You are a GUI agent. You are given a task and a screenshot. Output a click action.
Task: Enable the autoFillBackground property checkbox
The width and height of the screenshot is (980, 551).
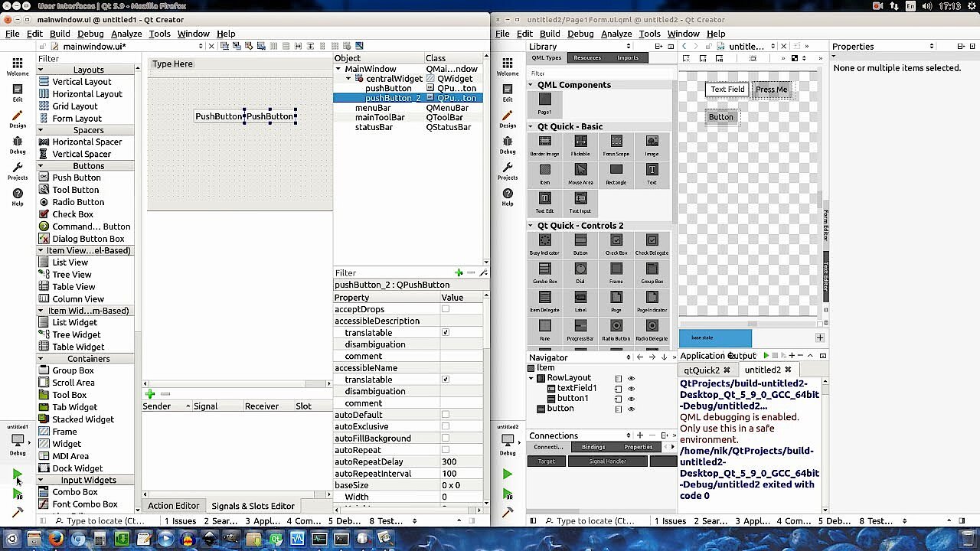445,439
